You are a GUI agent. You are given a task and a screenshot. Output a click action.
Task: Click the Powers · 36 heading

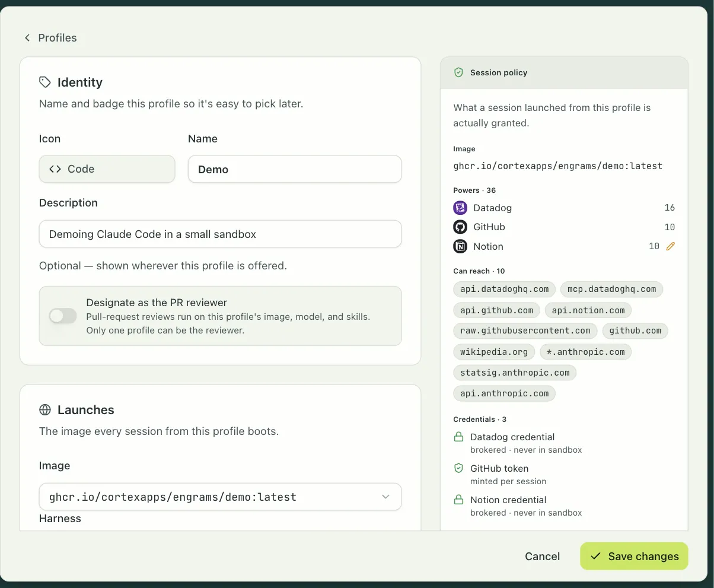(474, 190)
